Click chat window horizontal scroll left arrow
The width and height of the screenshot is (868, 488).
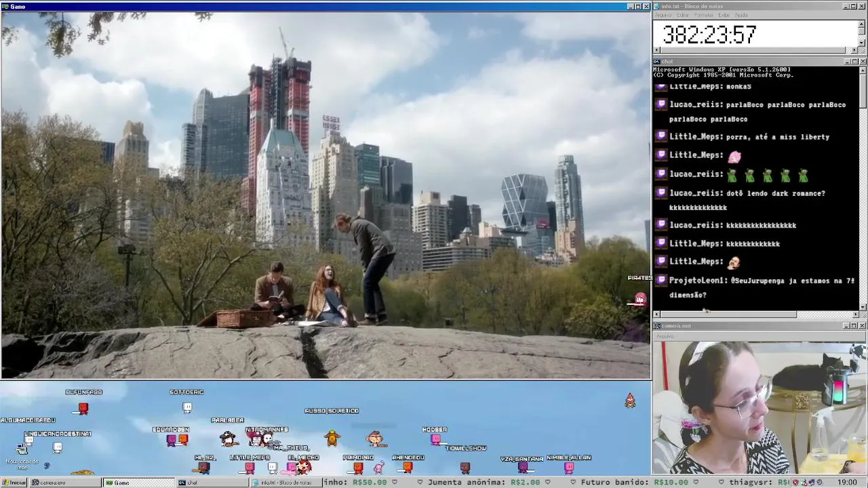tap(656, 314)
